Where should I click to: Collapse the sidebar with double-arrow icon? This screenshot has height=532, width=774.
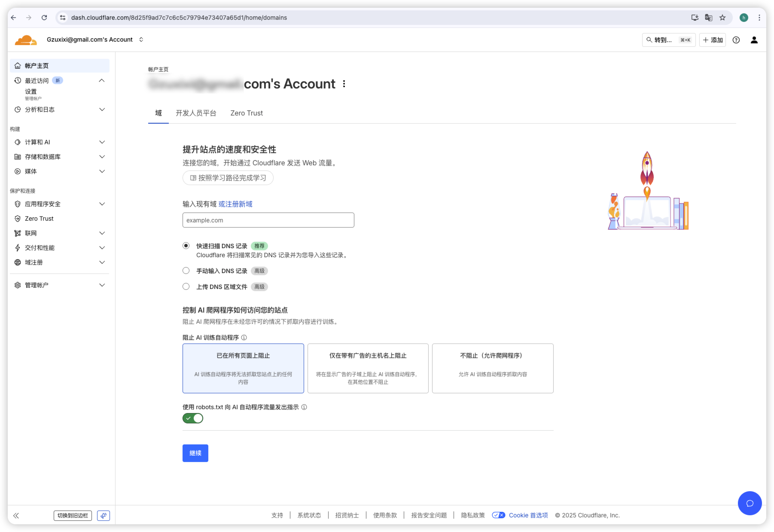pos(16,516)
